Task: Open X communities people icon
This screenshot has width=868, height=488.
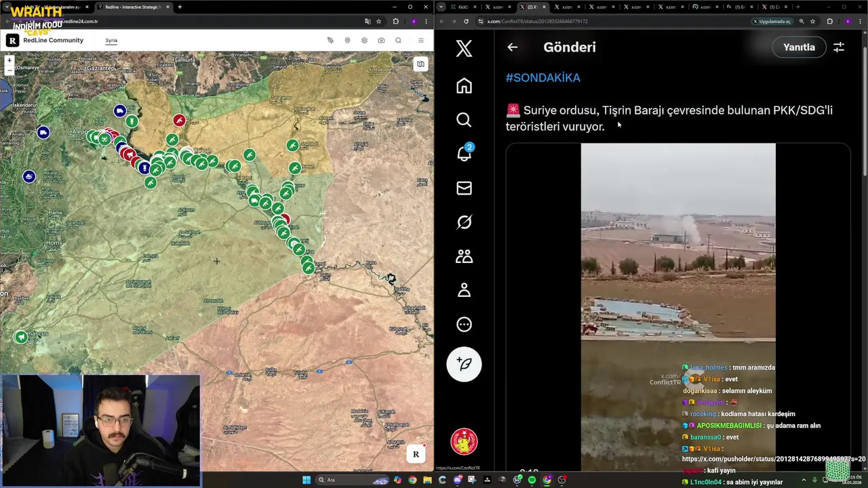Action: coord(464,256)
